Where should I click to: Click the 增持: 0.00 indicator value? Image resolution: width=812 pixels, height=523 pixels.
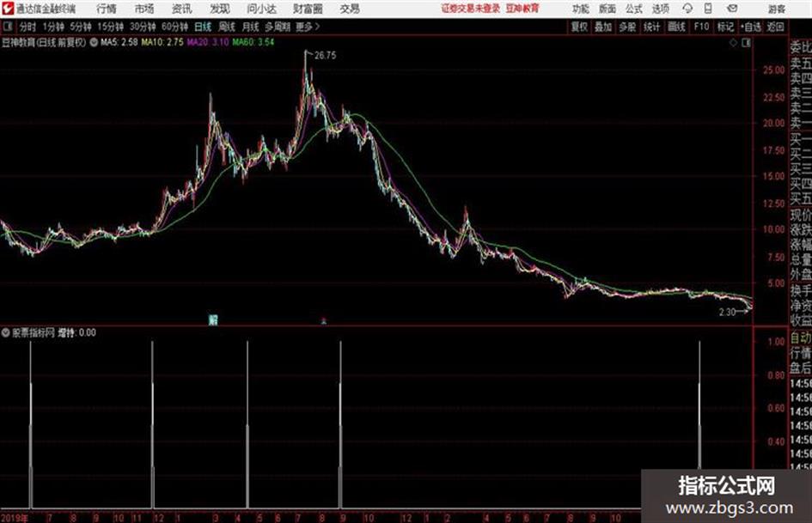coord(76,332)
